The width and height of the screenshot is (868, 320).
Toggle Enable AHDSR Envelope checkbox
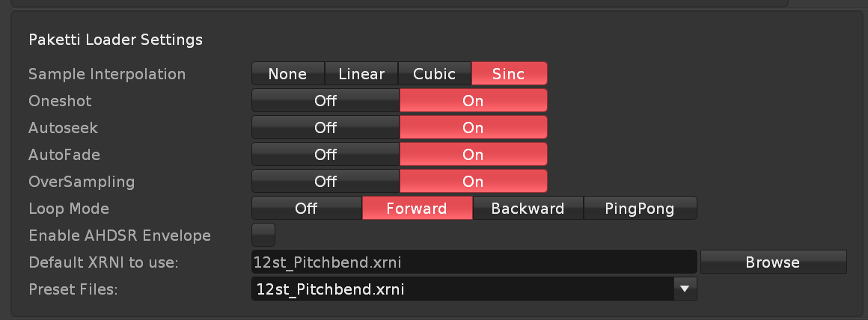coord(263,235)
